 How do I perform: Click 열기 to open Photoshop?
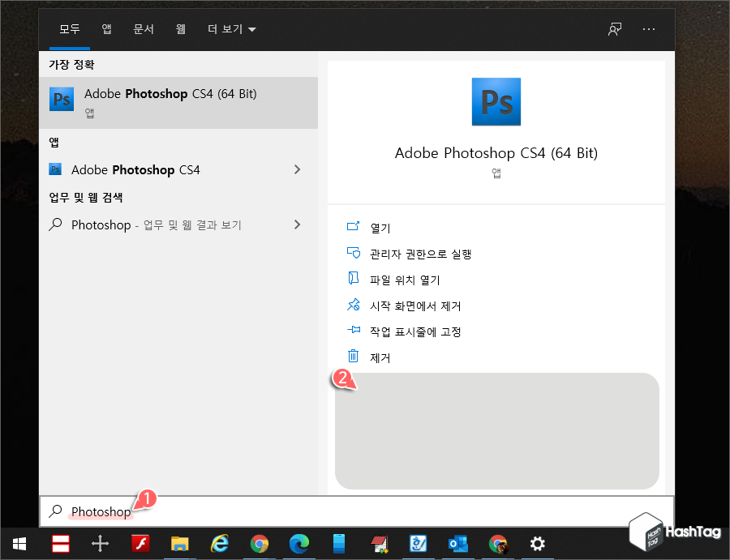[x=378, y=228]
